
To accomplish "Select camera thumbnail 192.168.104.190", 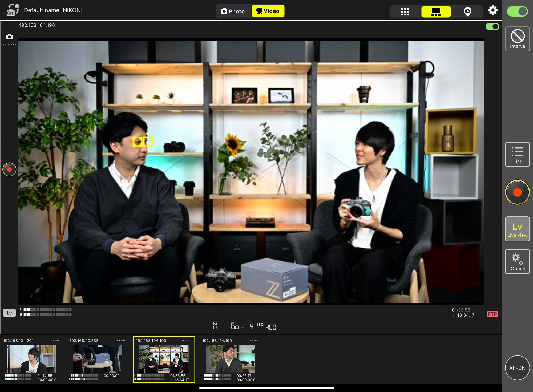I will click(x=164, y=359).
